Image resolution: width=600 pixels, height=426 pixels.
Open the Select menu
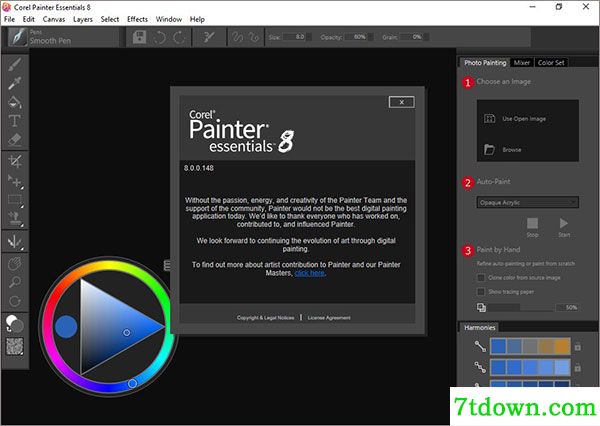(110, 19)
